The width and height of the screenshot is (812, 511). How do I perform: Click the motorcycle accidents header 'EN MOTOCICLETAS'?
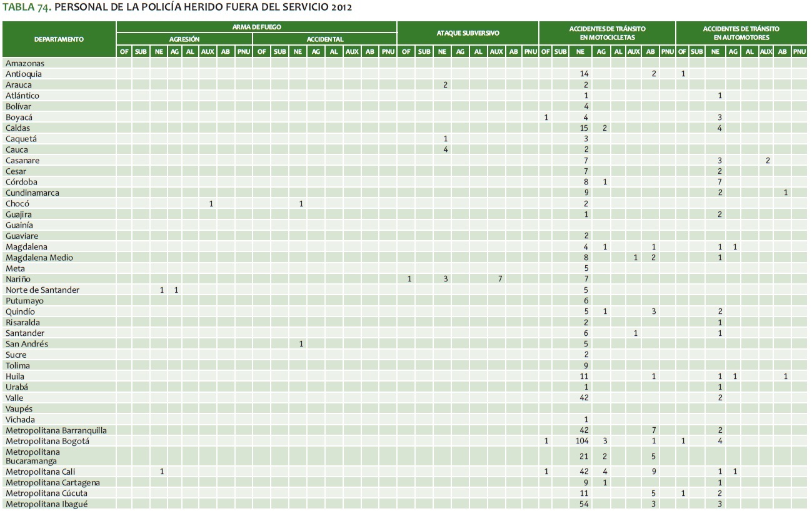point(607,38)
